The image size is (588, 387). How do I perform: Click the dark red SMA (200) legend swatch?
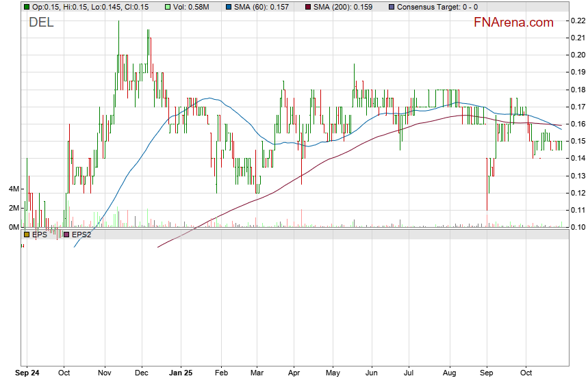(307, 7)
